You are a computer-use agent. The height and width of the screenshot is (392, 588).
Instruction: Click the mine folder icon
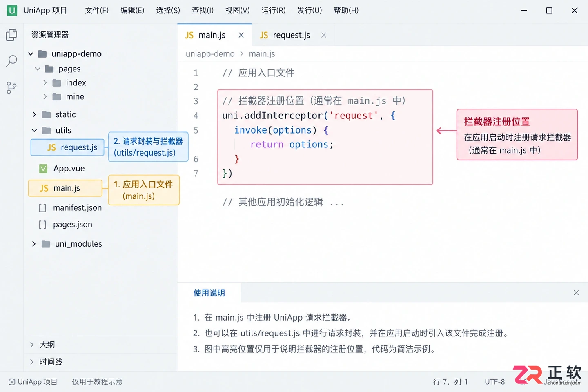click(57, 97)
